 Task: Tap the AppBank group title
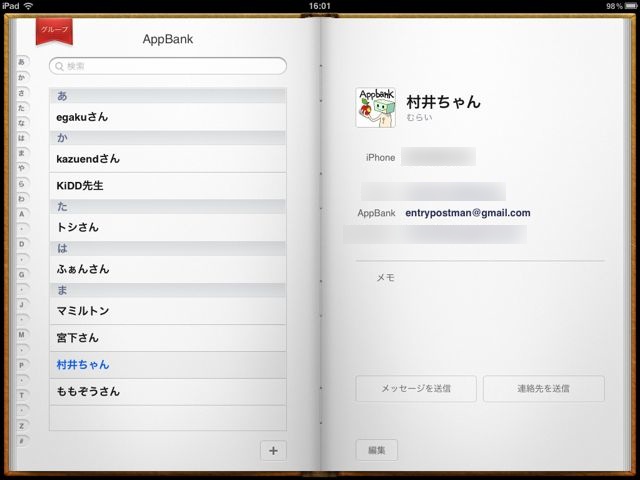click(x=168, y=39)
